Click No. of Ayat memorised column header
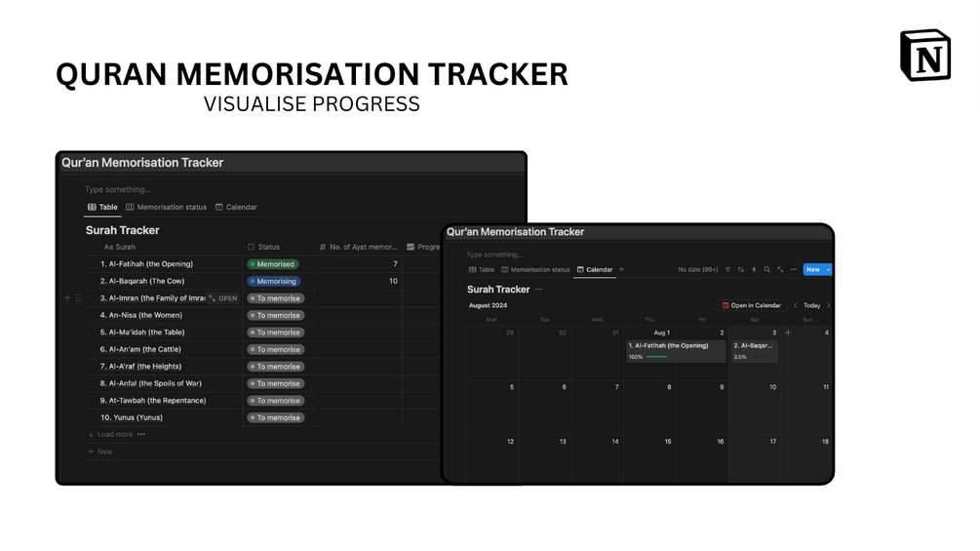Image resolution: width=980 pixels, height=551 pixels. [358, 248]
